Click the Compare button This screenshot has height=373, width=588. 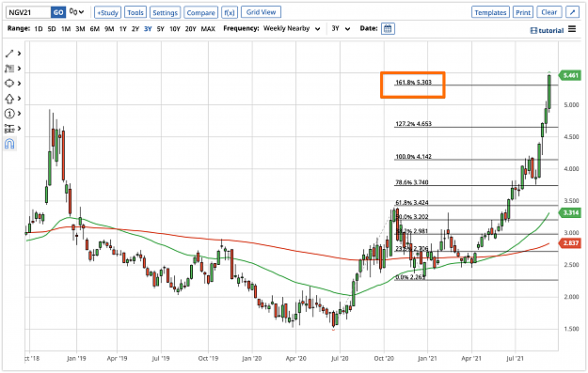click(x=200, y=12)
